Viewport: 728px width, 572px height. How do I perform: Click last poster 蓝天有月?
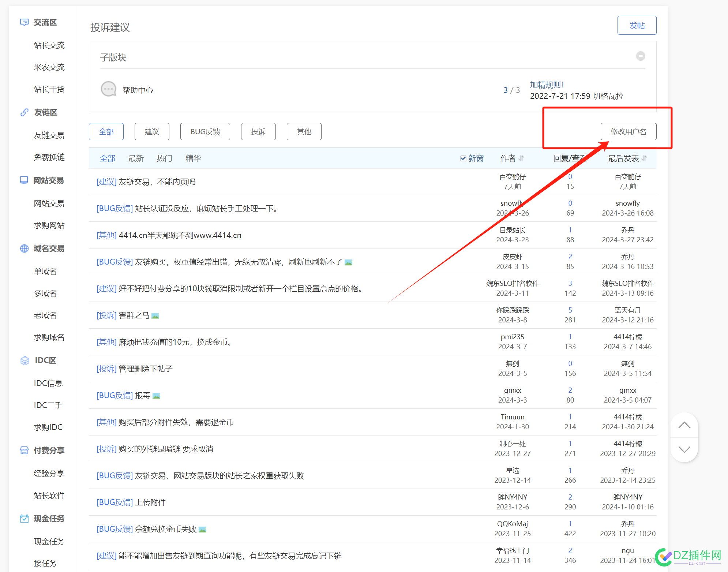pos(628,310)
